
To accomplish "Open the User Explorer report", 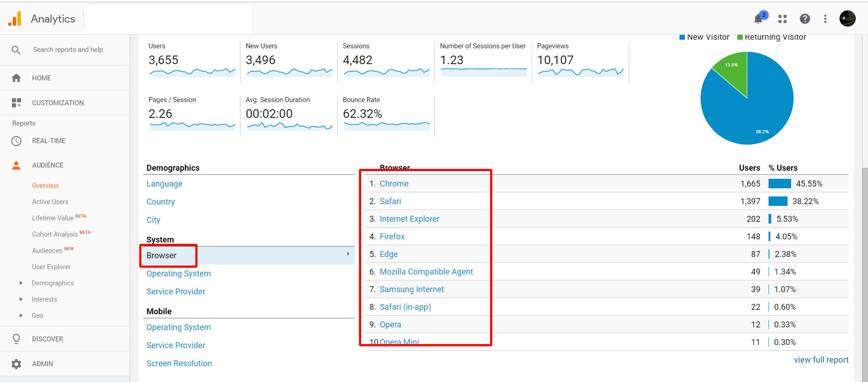I will (x=52, y=267).
